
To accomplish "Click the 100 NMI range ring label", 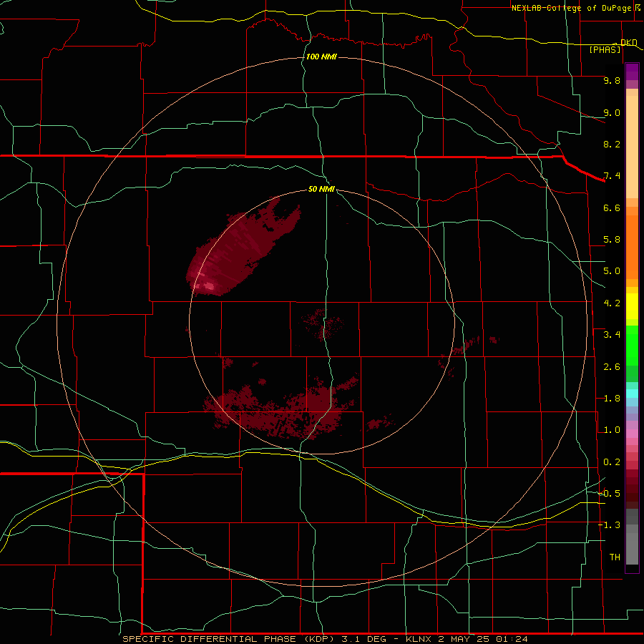I will [x=321, y=57].
